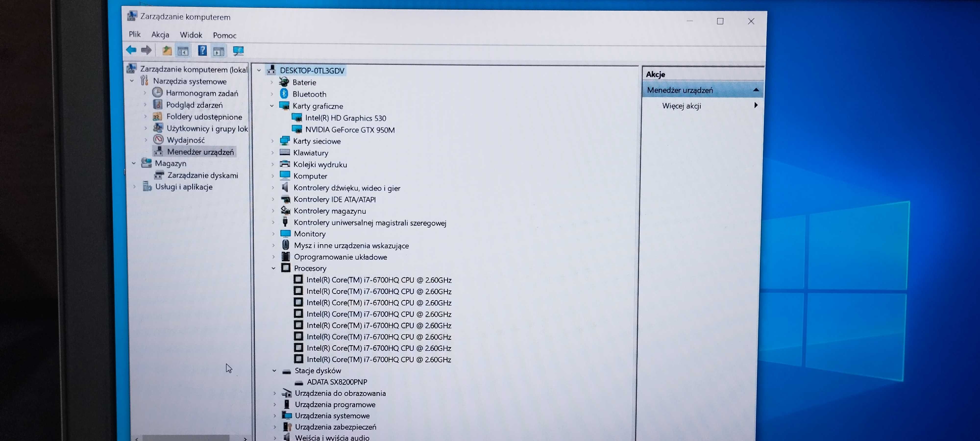Minimize the Zarządzanie komputerem window

click(690, 21)
